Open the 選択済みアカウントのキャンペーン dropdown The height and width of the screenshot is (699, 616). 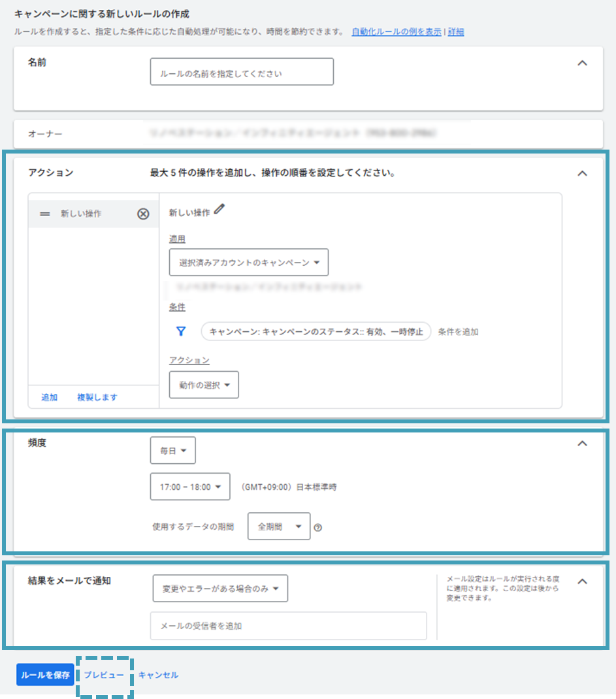(x=248, y=263)
